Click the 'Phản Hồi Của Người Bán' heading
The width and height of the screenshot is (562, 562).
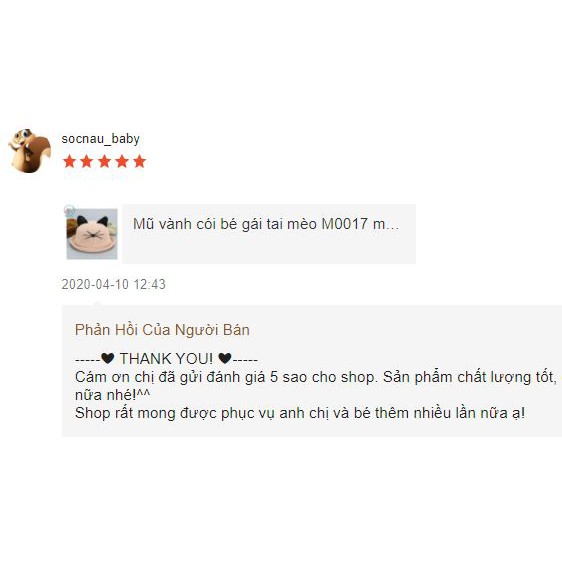[x=162, y=330]
